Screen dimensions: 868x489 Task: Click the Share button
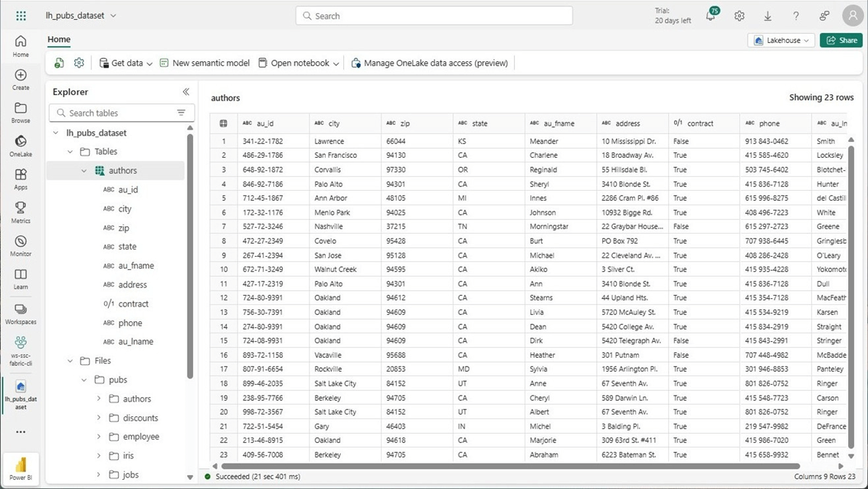pyautogui.click(x=841, y=40)
